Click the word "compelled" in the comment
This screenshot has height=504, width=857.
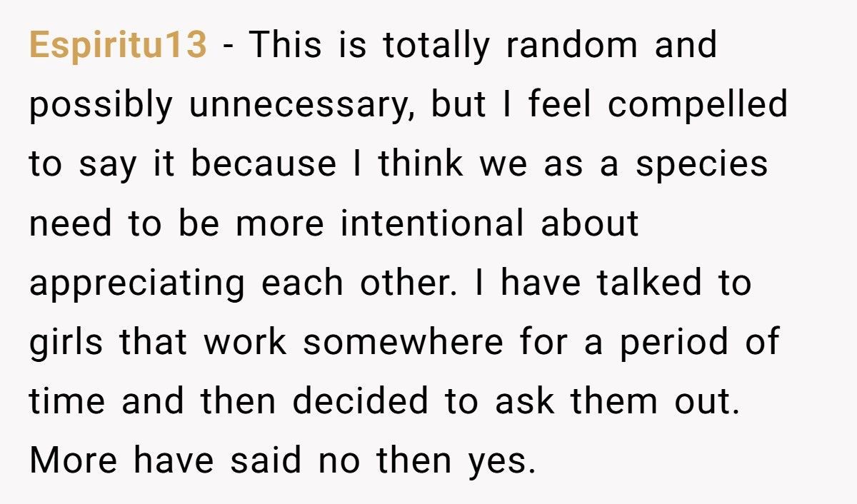[x=698, y=105]
